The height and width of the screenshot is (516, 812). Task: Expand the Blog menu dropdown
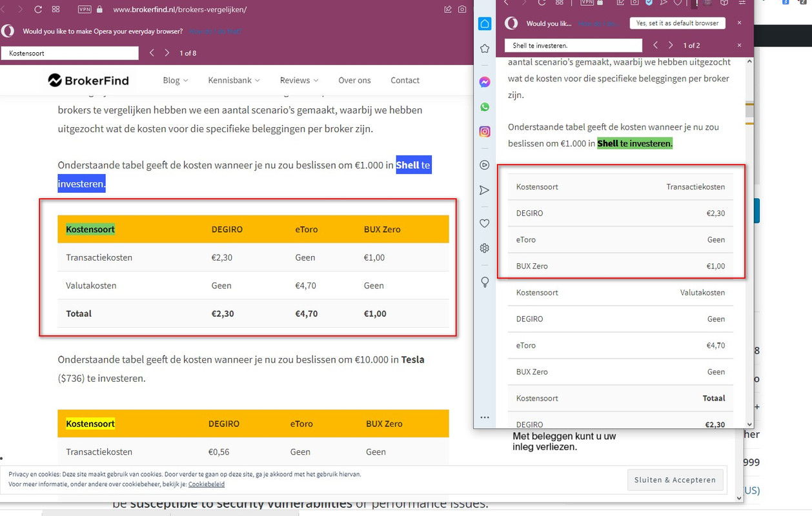pos(176,80)
